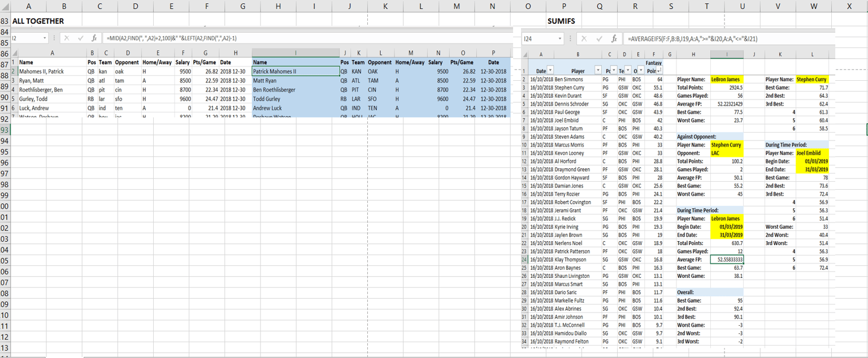Viewport: 868px width, 358px height.
Task: Click the Overall section label
Action: point(686,292)
